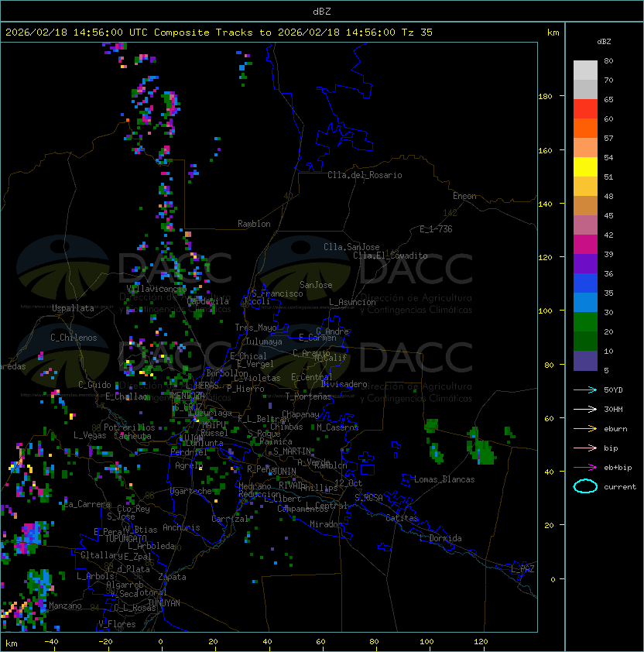Click the 'Zapata' map label
Screen dimensions: 644x652
click(172, 577)
